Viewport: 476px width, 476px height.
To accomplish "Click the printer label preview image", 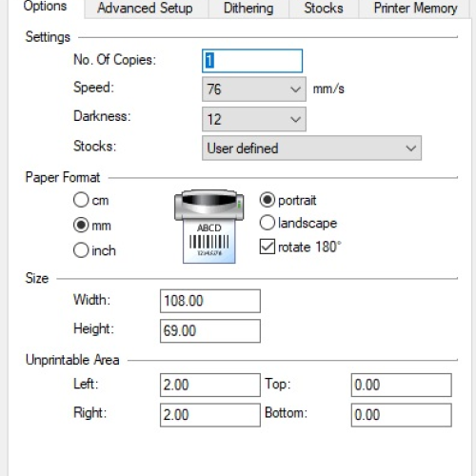I will tap(209, 227).
